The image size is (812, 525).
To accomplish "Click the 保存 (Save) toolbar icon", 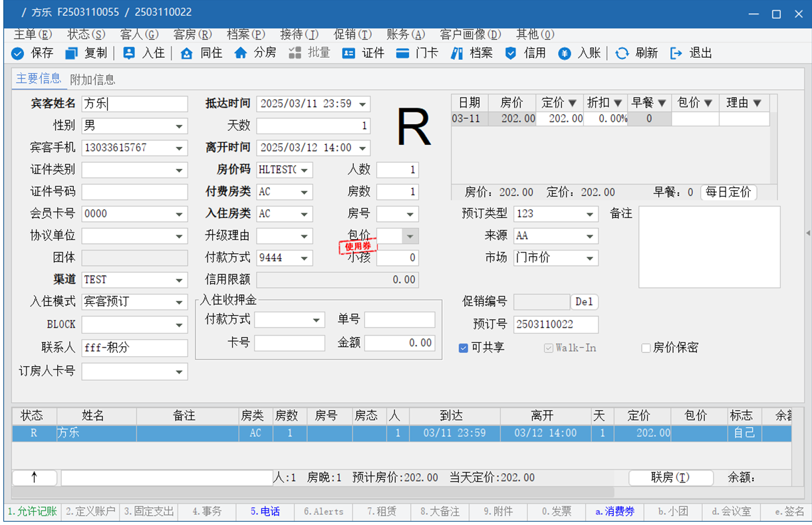I will (18, 53).
